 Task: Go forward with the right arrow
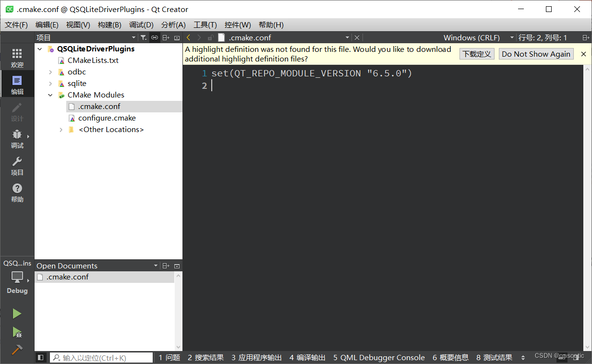(199, 37)
